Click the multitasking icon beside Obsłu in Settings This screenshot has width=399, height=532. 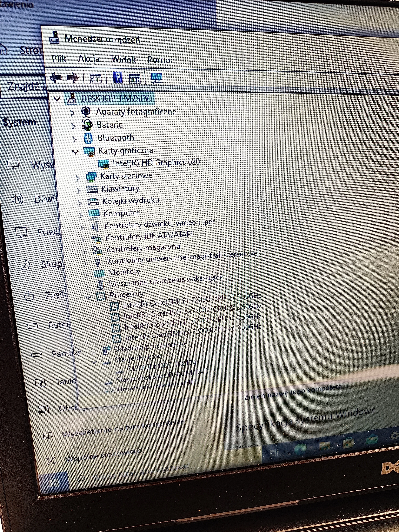(x=44, y=409)
